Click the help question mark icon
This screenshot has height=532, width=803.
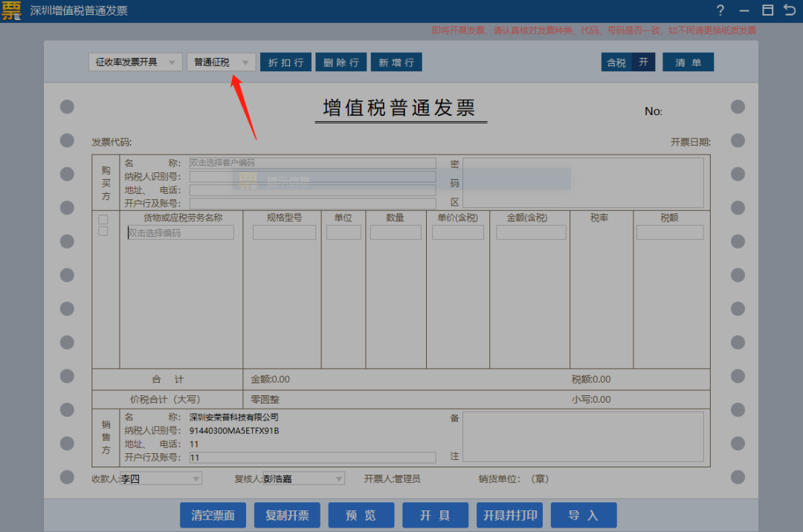pos(720,10)
